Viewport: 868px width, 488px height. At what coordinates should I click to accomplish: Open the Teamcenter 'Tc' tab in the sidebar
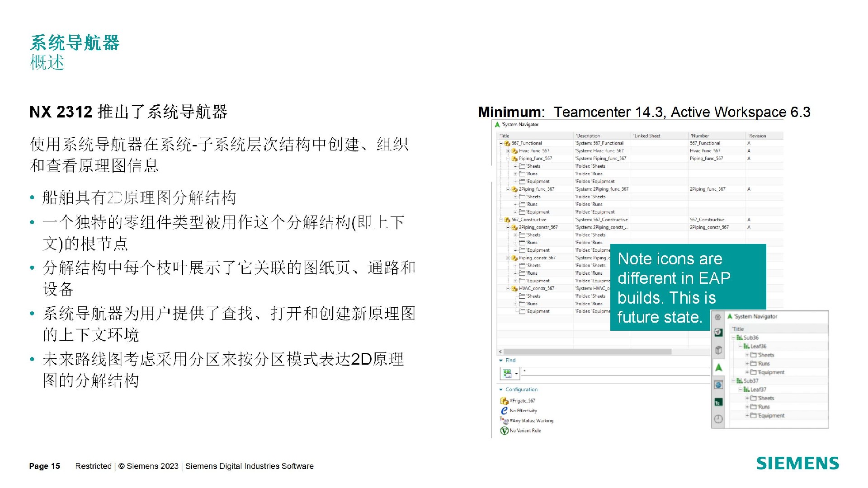[718, 402]
